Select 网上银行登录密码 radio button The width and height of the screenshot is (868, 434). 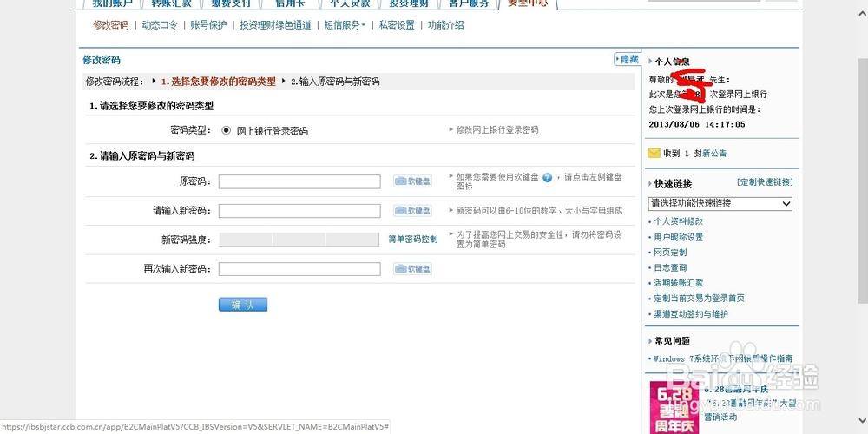pos(226,131)
